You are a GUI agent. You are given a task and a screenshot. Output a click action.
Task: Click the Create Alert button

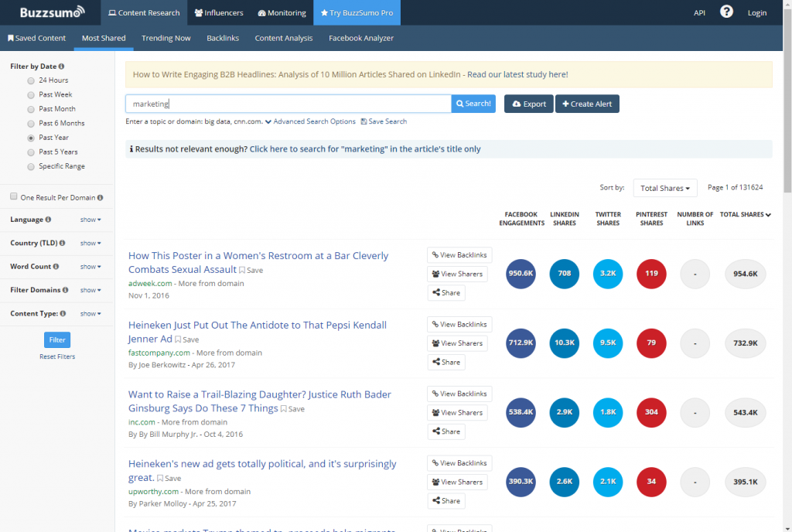pos(587,104)
